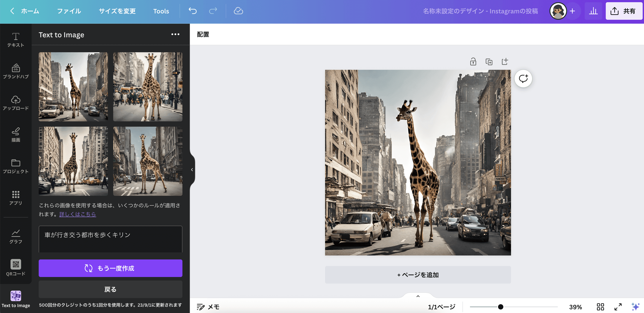
Task: Open the Text to Image more options
Action: click(175, 34)
